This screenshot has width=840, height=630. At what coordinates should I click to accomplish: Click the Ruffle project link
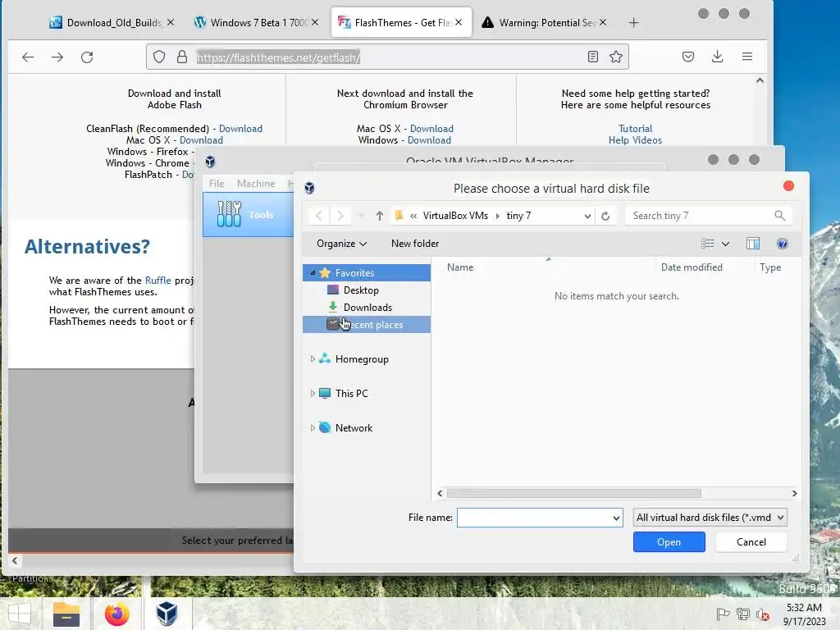(158, 281)
